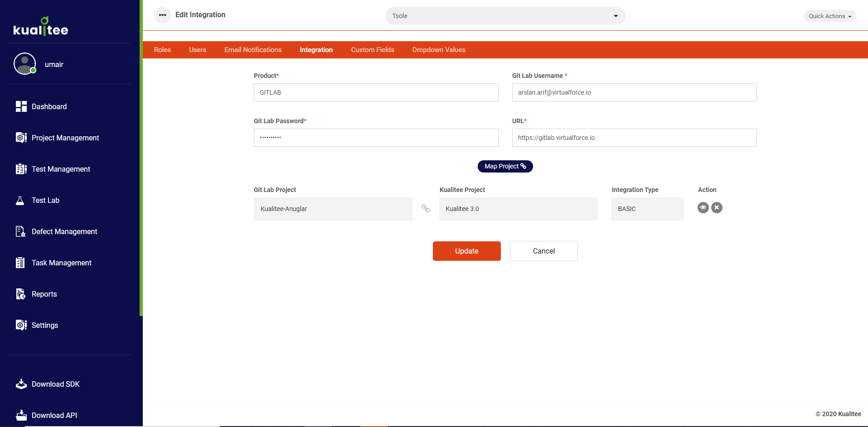
Task: Select the Integration tab
Action: coord(316,50)
